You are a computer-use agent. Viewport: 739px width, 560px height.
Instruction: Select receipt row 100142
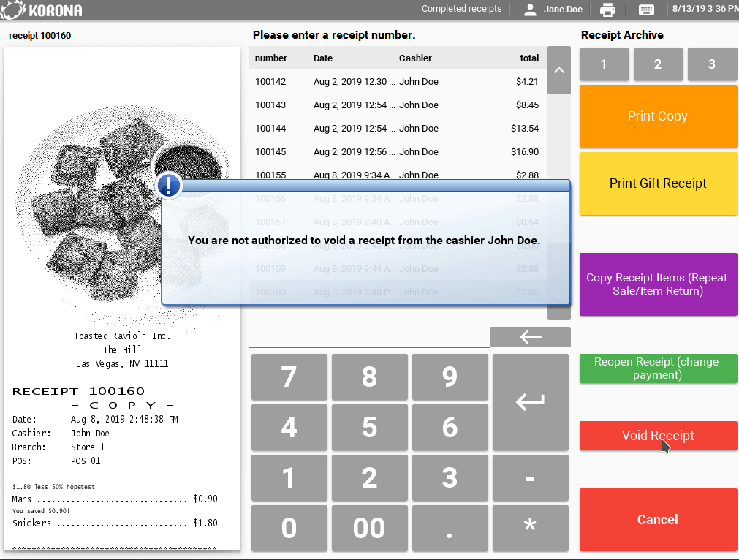pyautogui.click(x=398, y=82)
